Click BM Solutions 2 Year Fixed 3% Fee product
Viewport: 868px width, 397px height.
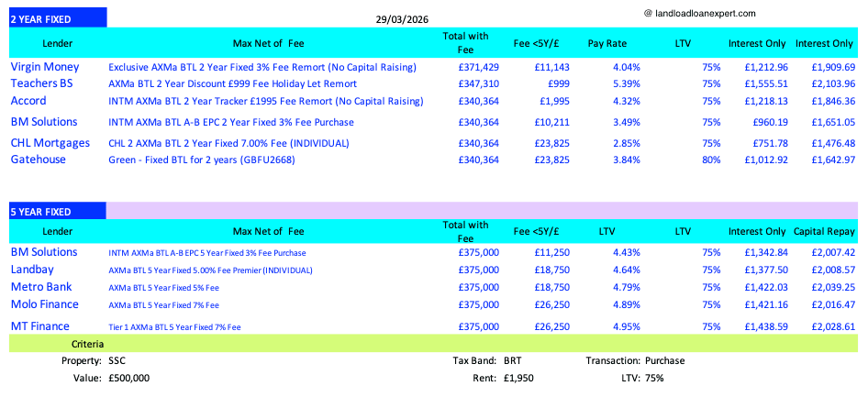click(x=231, y=122)
